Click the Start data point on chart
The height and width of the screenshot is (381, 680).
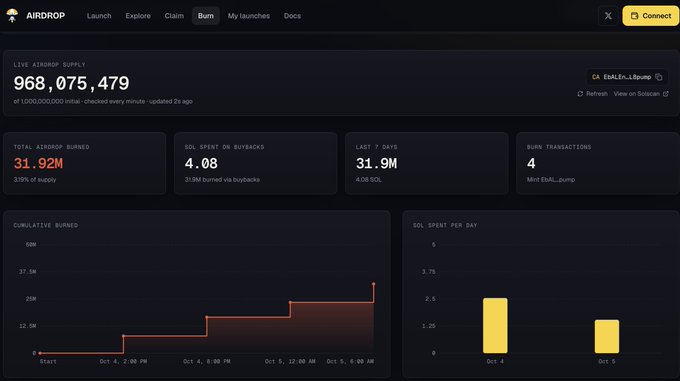tap(40, 353)
